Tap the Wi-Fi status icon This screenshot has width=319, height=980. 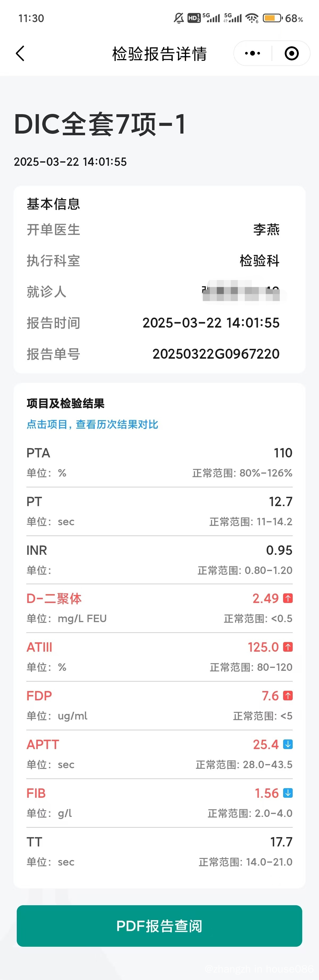(252, 18)
